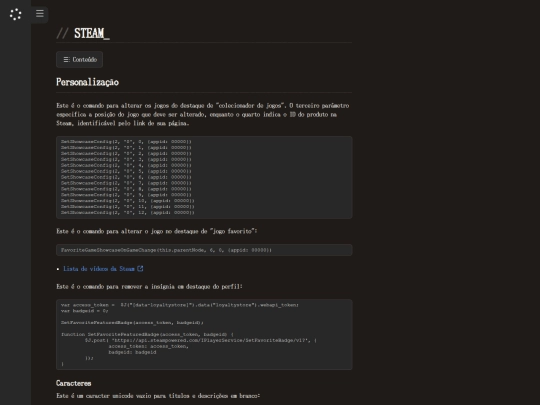Click the Caracteres heading
The width and height of the screenshot is (540, 405).
click(x=74, y=383)
